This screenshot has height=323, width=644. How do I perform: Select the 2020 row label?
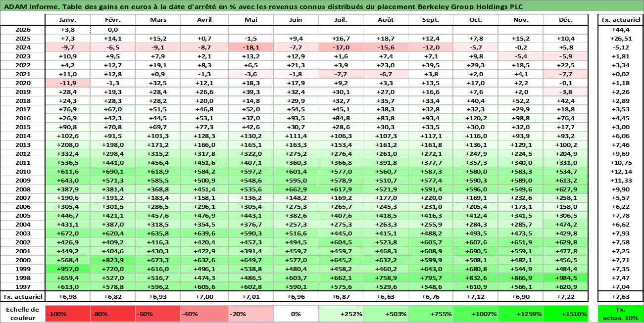(23, 83)
